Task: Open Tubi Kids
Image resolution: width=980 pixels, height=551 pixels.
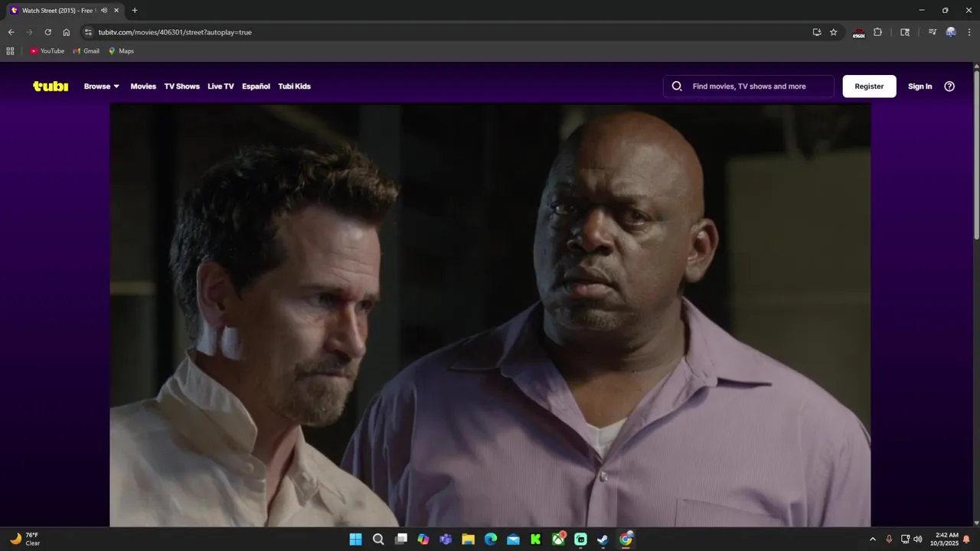Action: (x=294, y=86)
